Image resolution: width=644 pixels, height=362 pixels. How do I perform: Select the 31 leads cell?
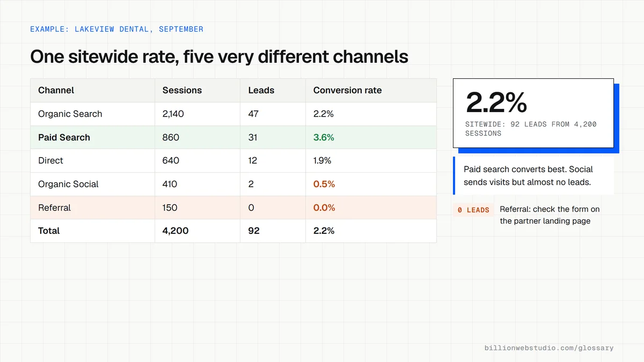pos(273,137)
